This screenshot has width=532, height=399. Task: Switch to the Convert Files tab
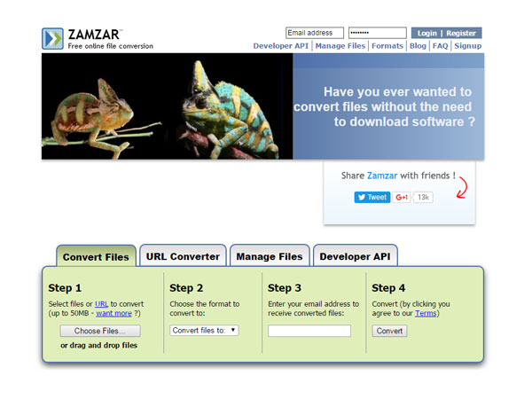click(x=96, y=256)
